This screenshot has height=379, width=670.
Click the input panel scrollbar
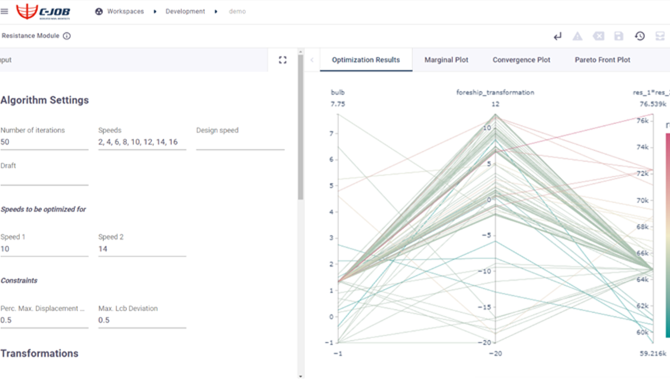pyautogui.click(x=301, y=127)
